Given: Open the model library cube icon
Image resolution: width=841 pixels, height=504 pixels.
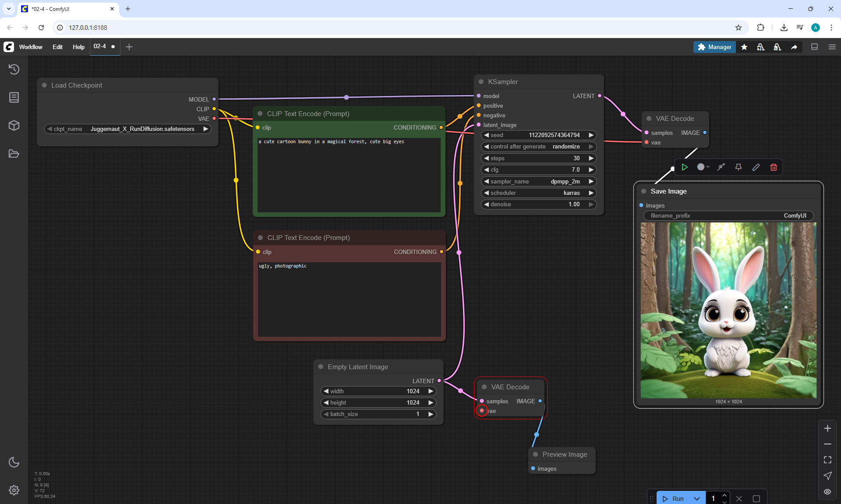Looking at the screenshot, I should click(14, 125).
